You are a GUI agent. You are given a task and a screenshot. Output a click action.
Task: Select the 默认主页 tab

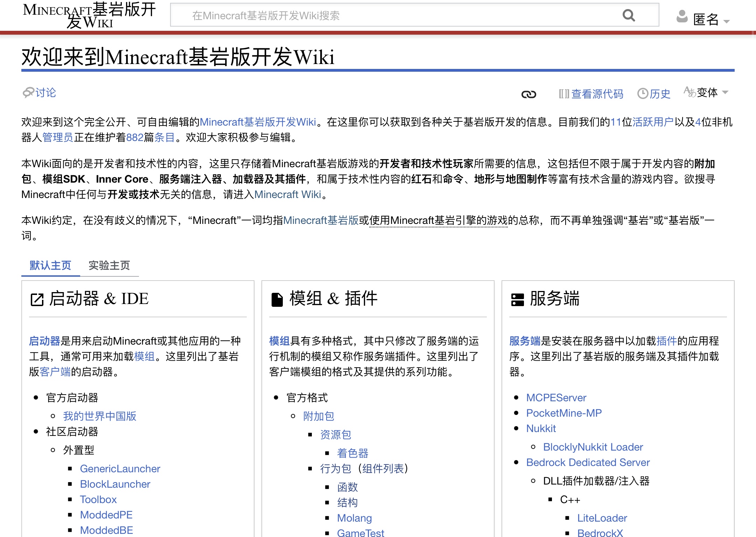point(50,266)
